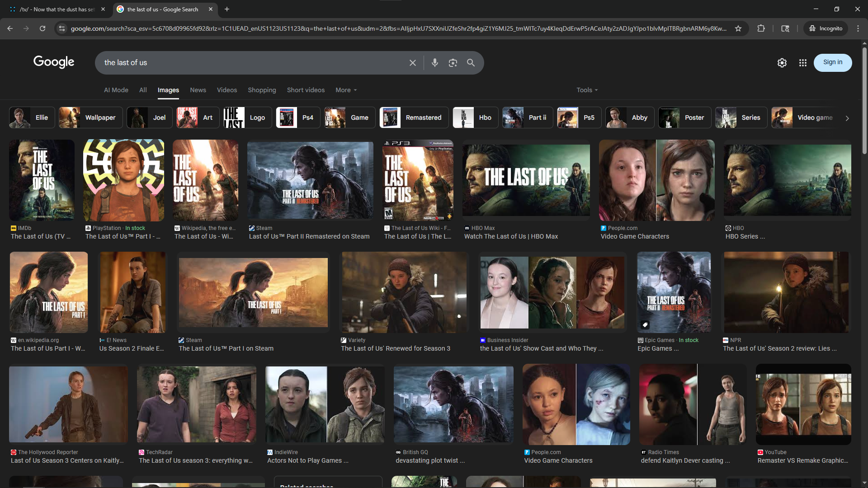Open a new browser tab
Image resolution: width=868 pixels, height=488 pixels.
pos(227,9)
